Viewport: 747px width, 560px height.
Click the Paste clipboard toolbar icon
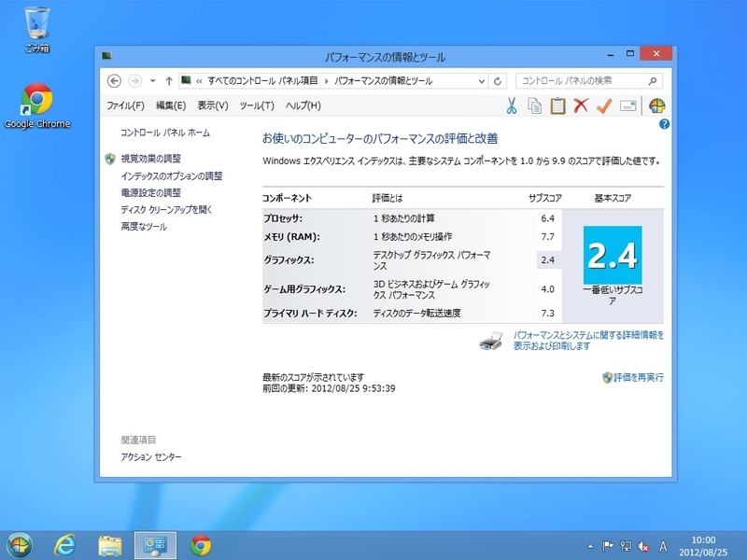tap(557, 105)
